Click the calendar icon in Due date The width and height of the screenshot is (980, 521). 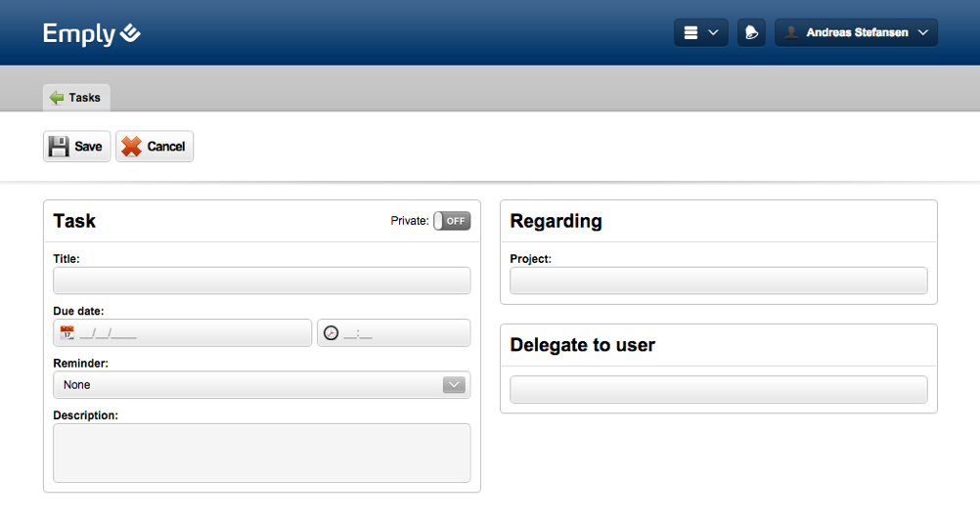(67, 332)
